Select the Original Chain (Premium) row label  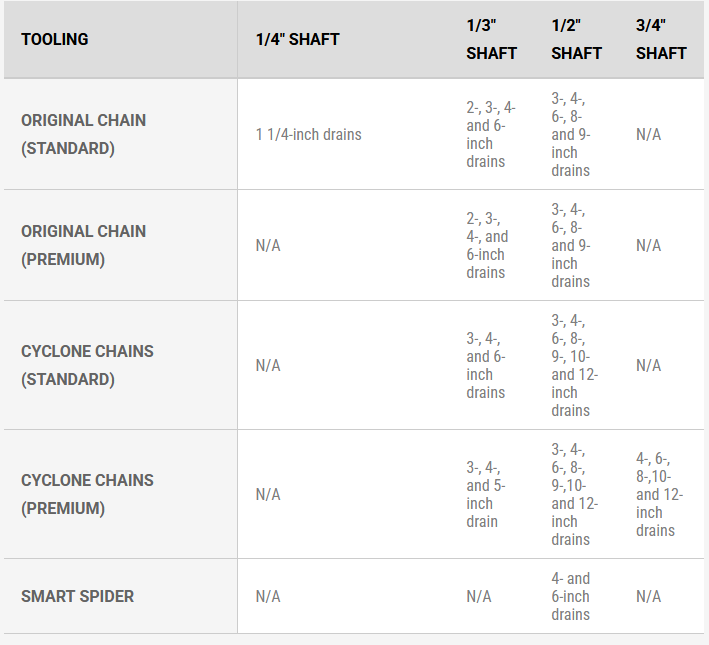pyautogui.click(x=83, y=245)
